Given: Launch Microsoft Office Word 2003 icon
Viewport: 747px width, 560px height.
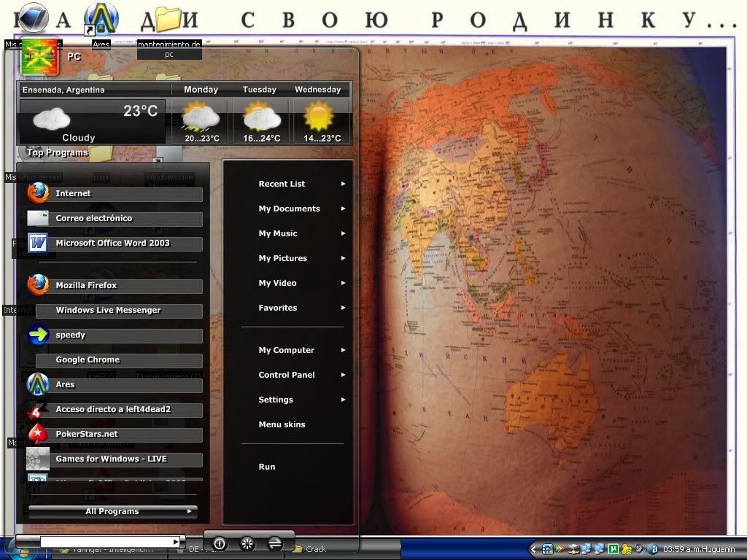Looking at the screenshot, I should 38,243.
